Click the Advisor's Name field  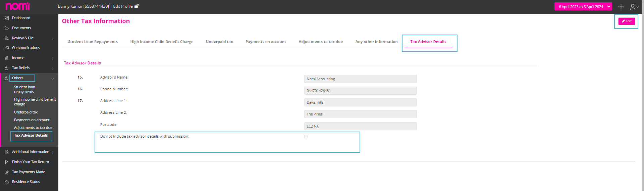pos(360,79)
